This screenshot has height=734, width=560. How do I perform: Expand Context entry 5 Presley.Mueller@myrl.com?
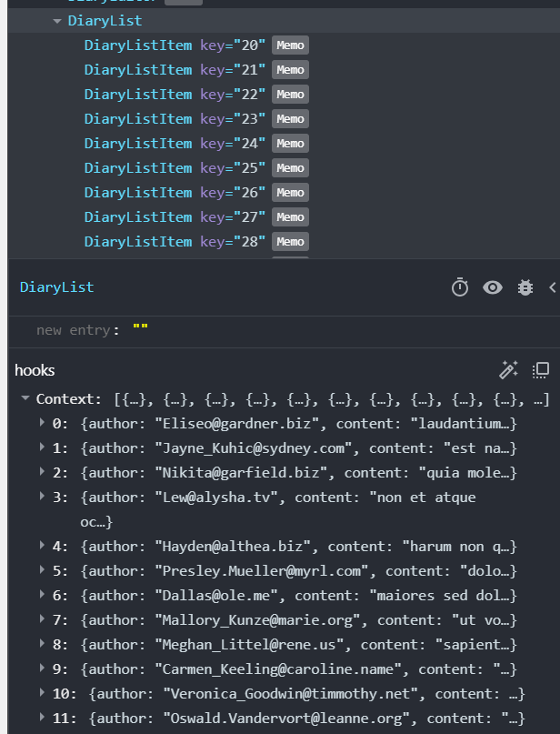(42, 570)
